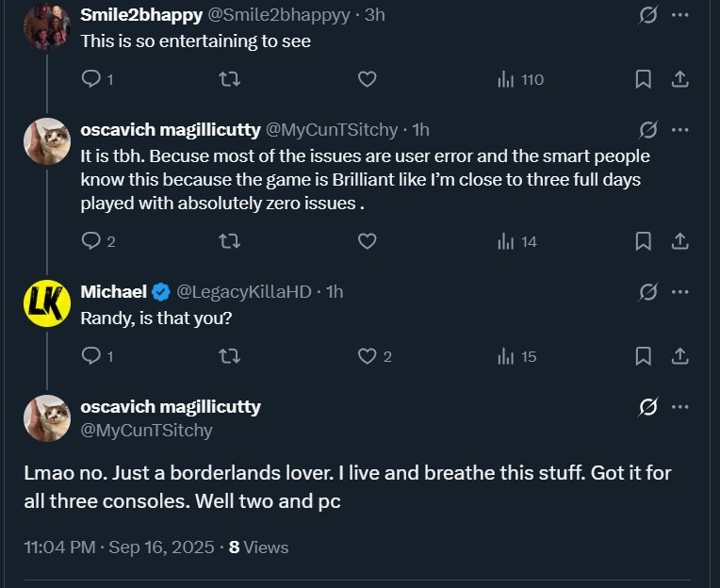
Task: Open @LegacyKillaHD profile handle link
Action: point(244,292)
